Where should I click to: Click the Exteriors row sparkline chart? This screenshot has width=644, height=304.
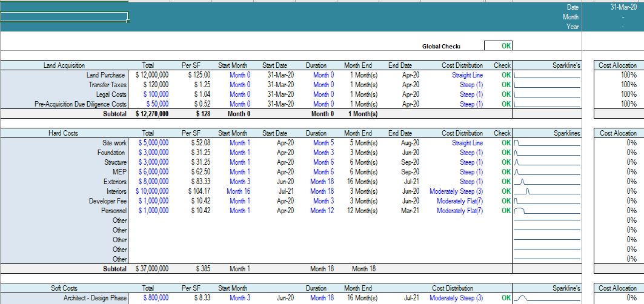(x=546, y=182)
